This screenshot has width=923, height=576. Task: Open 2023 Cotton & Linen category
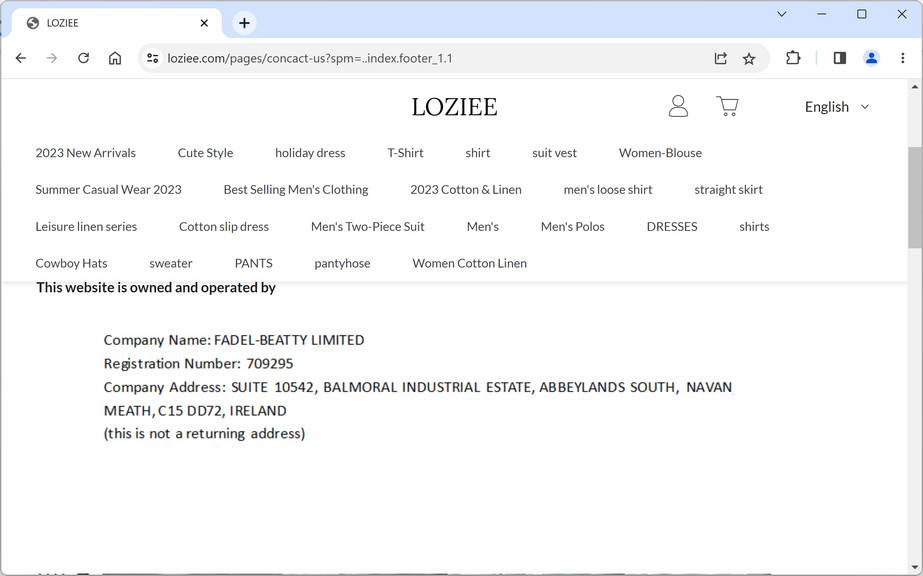(466, 189)
